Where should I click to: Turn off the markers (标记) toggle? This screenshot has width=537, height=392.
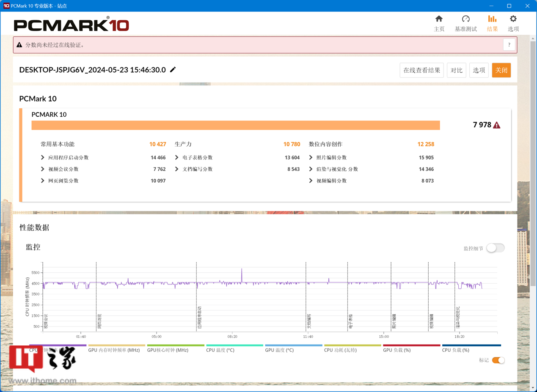pos(498,360)
